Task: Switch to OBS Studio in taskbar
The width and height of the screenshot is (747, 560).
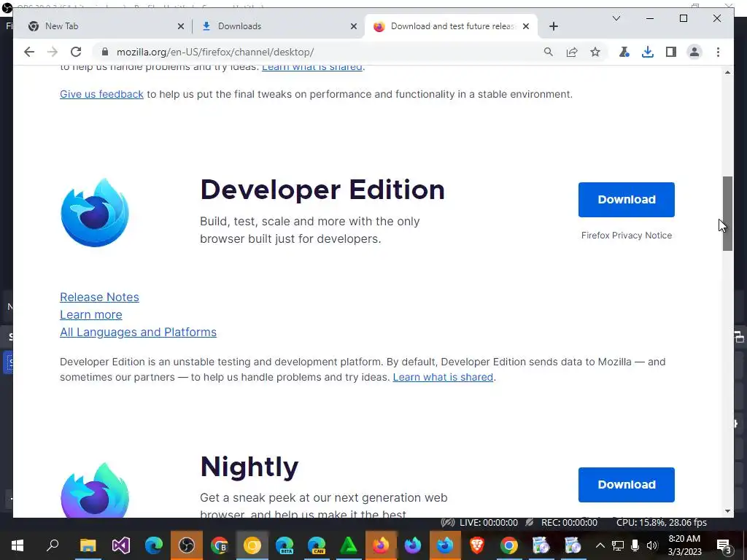Action: [186, 545]
